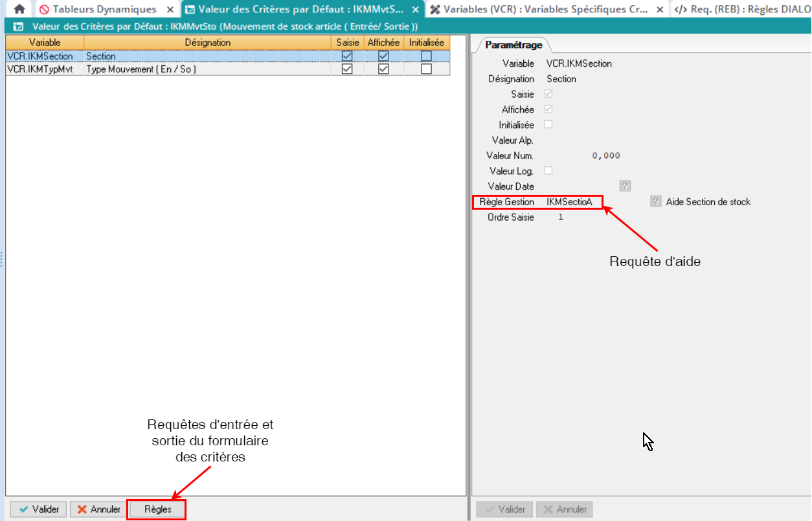Viewport: 812px width, 521px height.
Task: Click the window icon in the teal title bar
Action: (19, 27)
